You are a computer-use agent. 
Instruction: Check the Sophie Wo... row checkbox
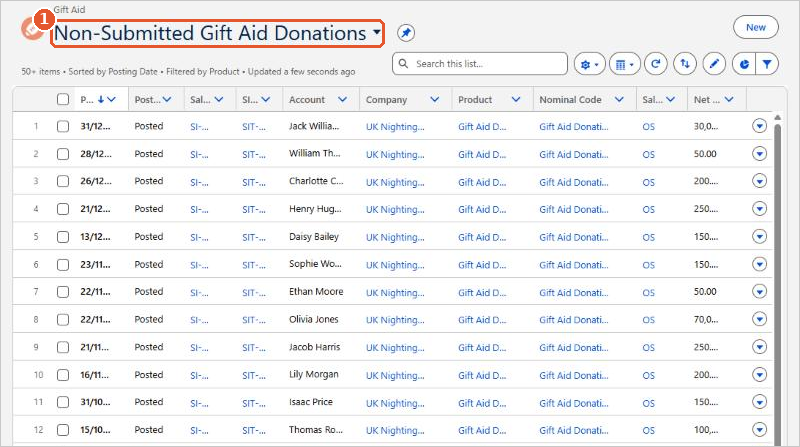63,264
